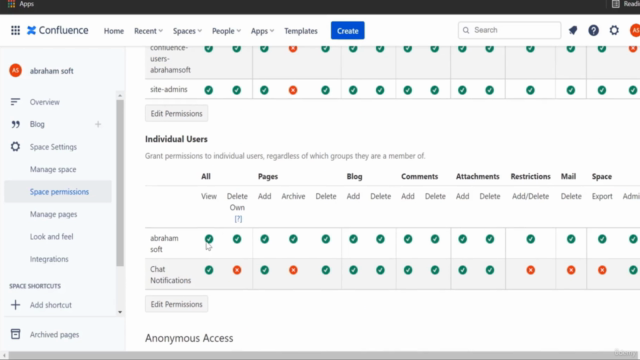Click Chat Notifications Space Export red cross
This screenshot has width=640, height=360.
tap(602, 270)
